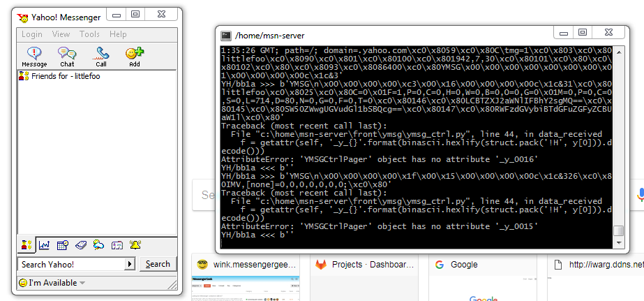Start a Chat from the toolbar

click(67, 57)
